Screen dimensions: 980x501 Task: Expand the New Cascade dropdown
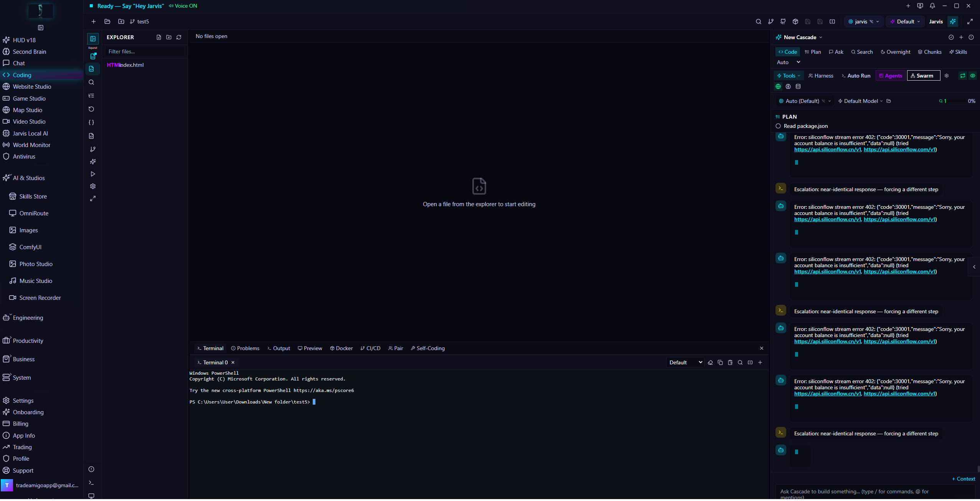tap(800, 37)
